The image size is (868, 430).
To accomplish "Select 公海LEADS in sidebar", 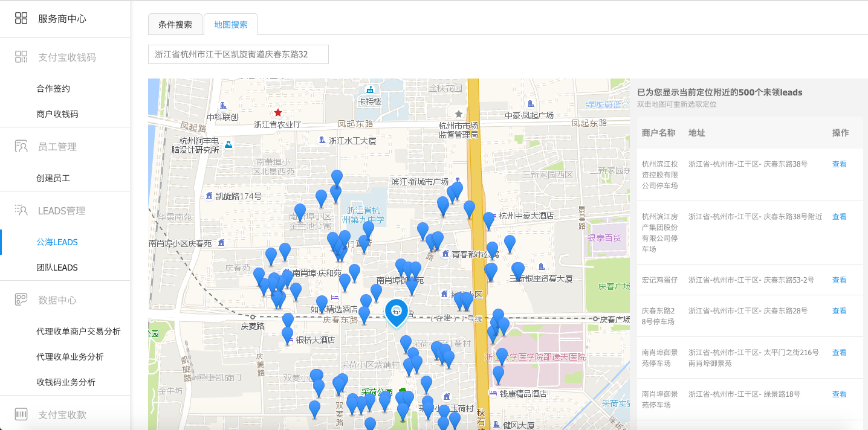I will pos(57,242).
